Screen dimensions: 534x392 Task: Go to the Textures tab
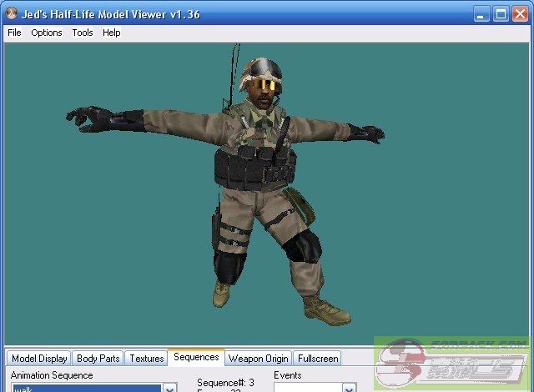(146, 359)
